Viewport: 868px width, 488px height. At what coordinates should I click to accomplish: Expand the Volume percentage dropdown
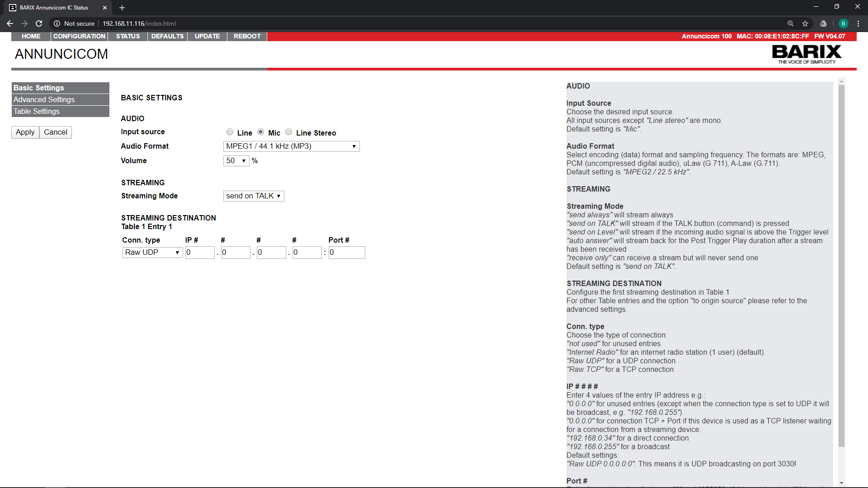(236, 161)
